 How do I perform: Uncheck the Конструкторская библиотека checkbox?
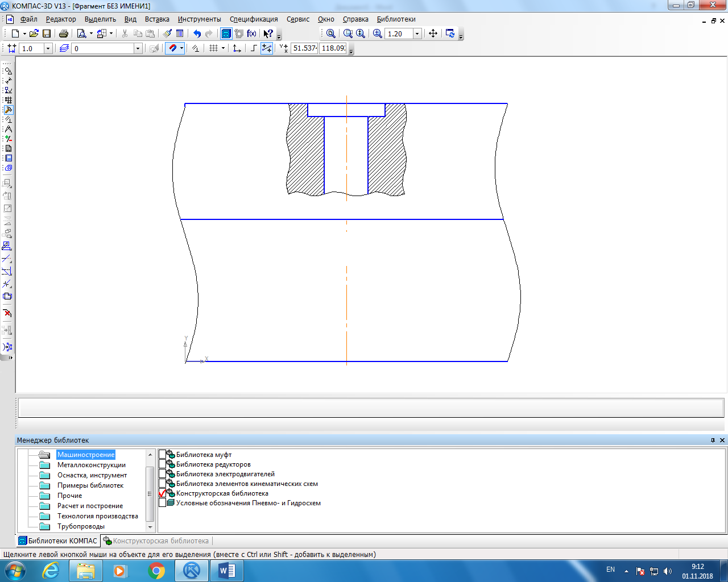coord(163,493)
